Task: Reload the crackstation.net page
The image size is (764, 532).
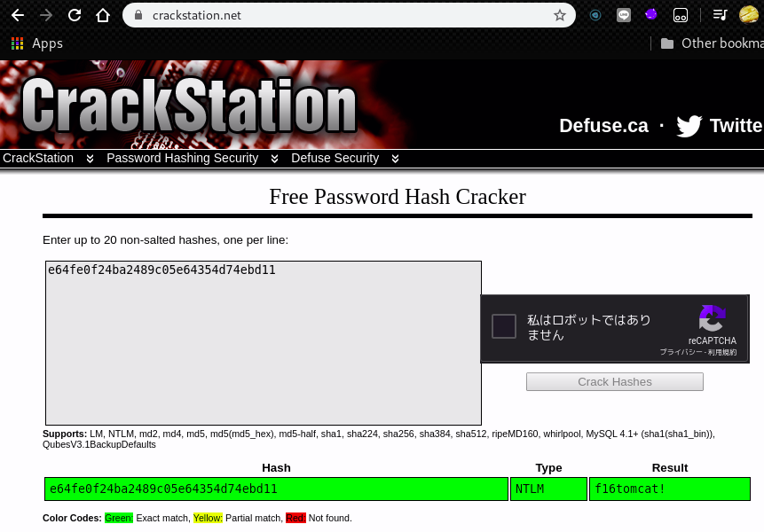Action: point(74,15)
